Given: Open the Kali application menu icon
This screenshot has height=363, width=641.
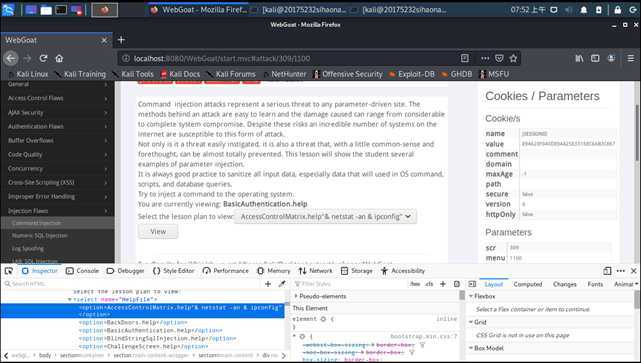Looking at the screenshot, I should click(8, 9).
